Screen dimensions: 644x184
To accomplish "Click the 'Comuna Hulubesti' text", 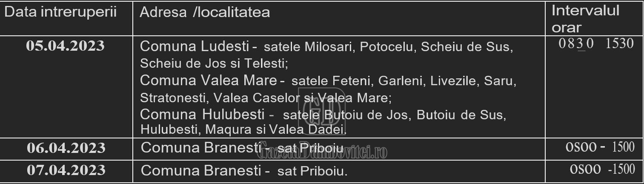I will point(204,114).
